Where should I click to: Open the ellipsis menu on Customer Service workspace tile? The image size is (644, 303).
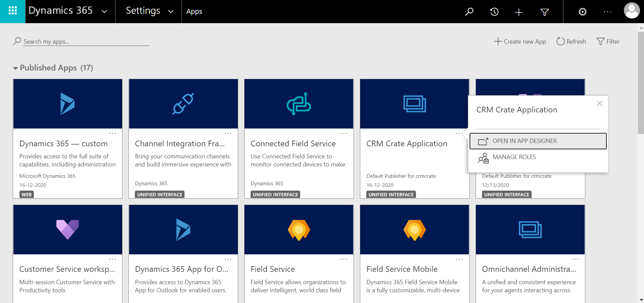click(x=112, y=259)
